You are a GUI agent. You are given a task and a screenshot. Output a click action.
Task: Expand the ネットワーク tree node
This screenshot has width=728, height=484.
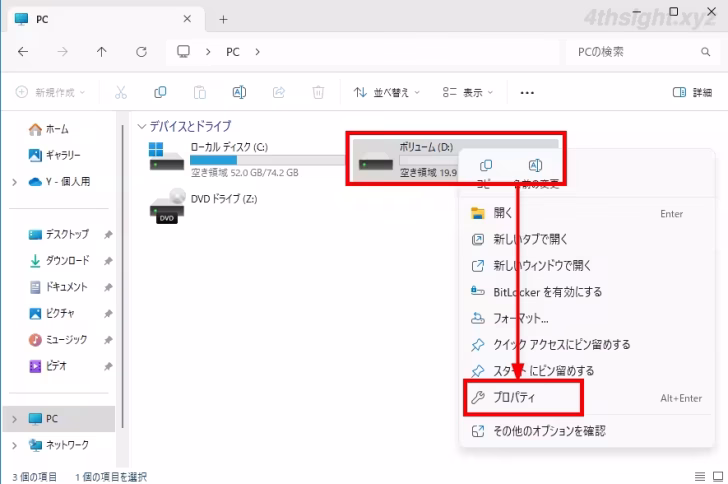(14, 445)
